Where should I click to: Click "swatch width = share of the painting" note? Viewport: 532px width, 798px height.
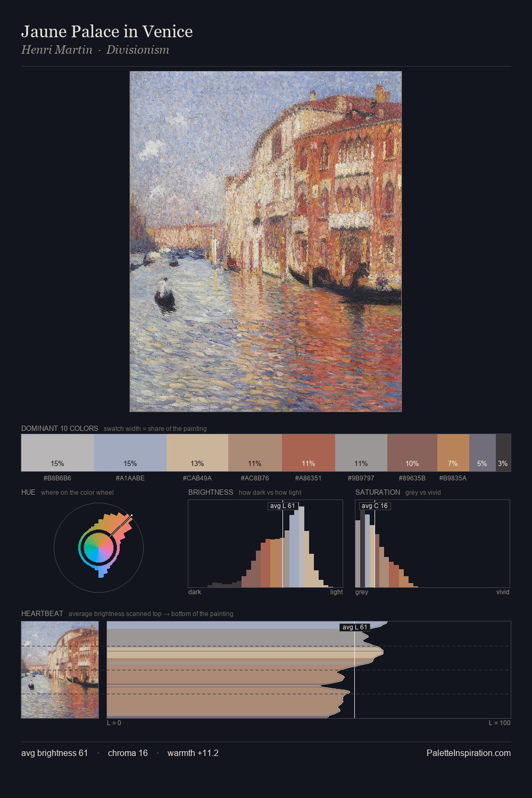click(155, 429)
